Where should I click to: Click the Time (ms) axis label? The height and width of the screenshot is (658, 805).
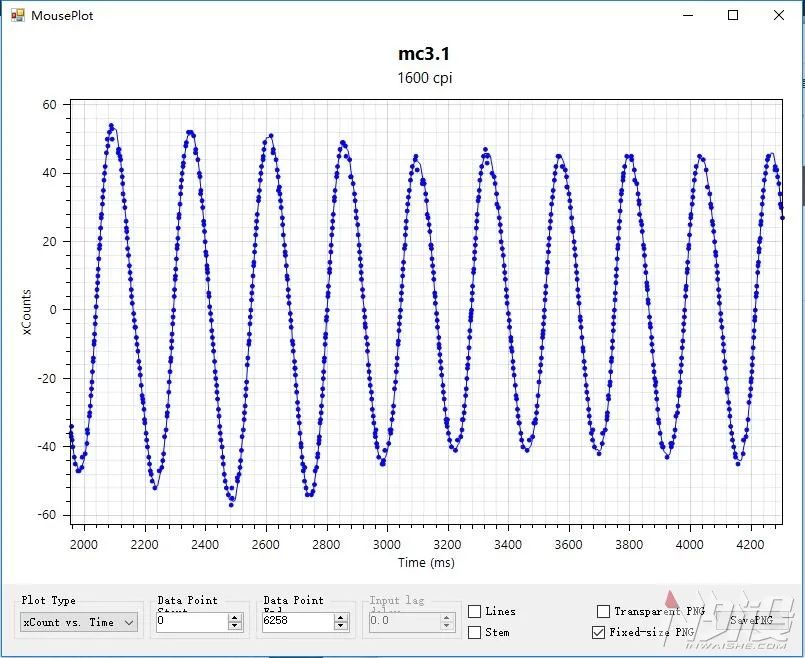426,563
